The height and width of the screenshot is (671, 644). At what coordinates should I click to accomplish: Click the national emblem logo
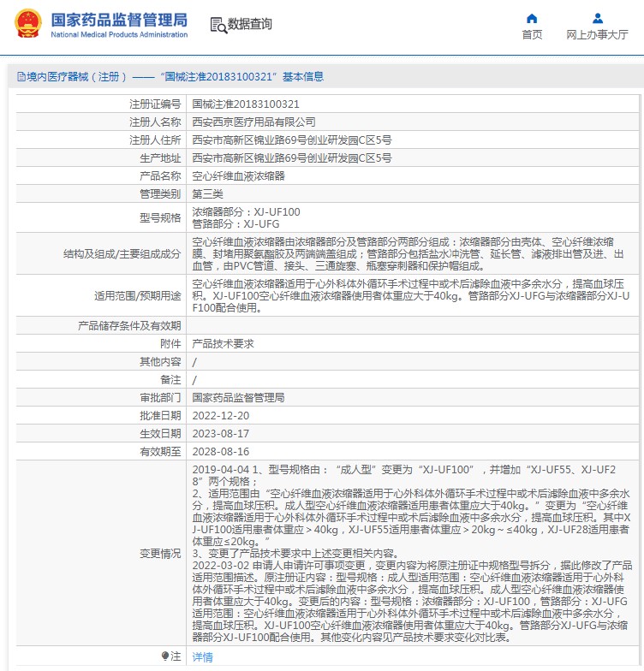(x=28, y=24)
